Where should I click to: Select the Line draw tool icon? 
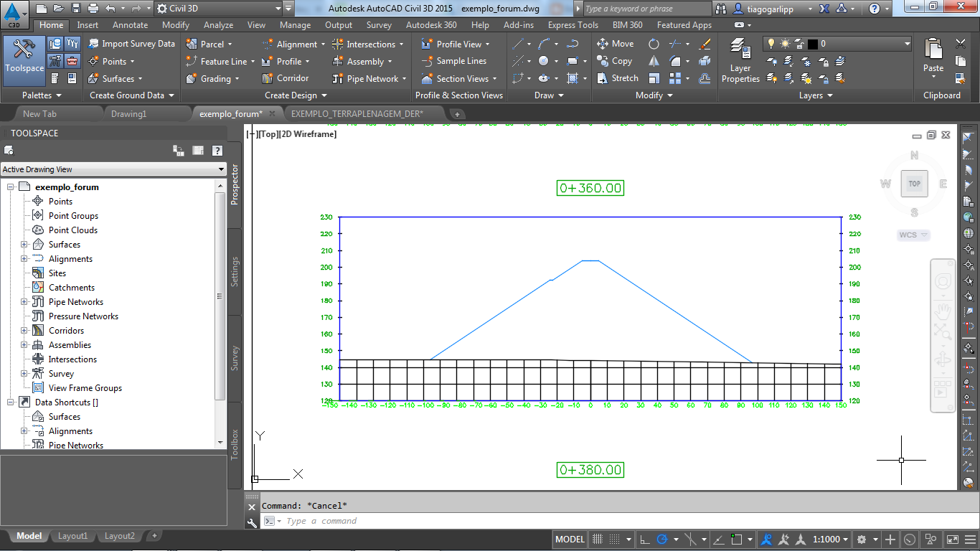click(x=518, y=44)
